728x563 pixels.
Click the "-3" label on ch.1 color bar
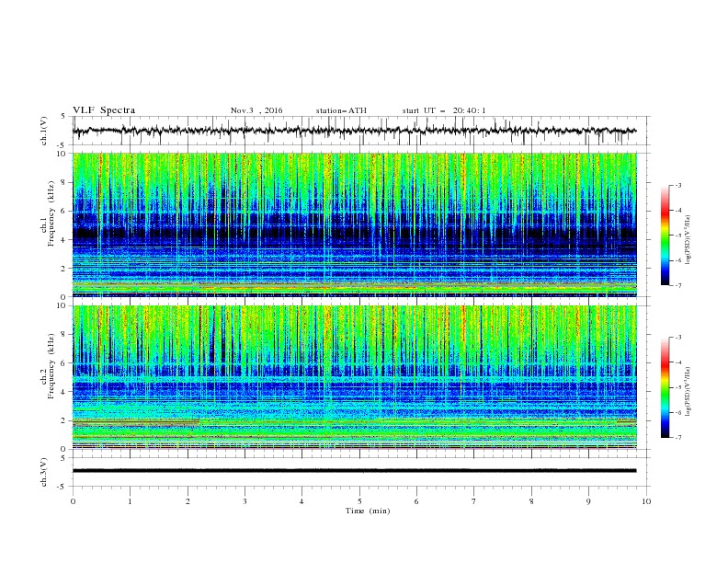point(677,185)
